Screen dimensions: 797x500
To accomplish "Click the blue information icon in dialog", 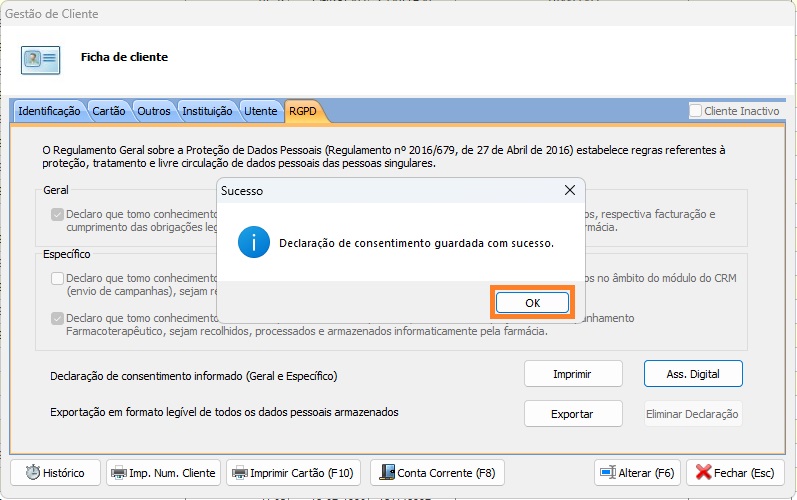I will (x=253, y=242).
